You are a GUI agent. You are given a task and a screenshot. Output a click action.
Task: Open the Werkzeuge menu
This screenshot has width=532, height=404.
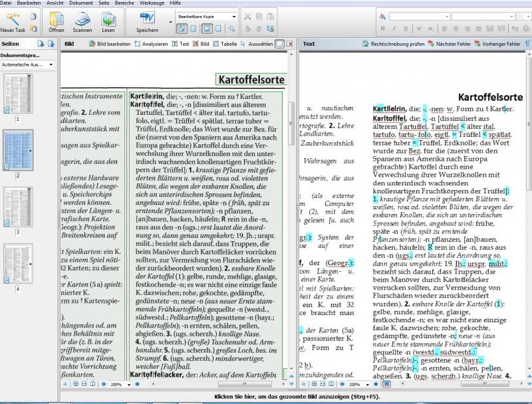pyautogui.click(x=152, y=3)
